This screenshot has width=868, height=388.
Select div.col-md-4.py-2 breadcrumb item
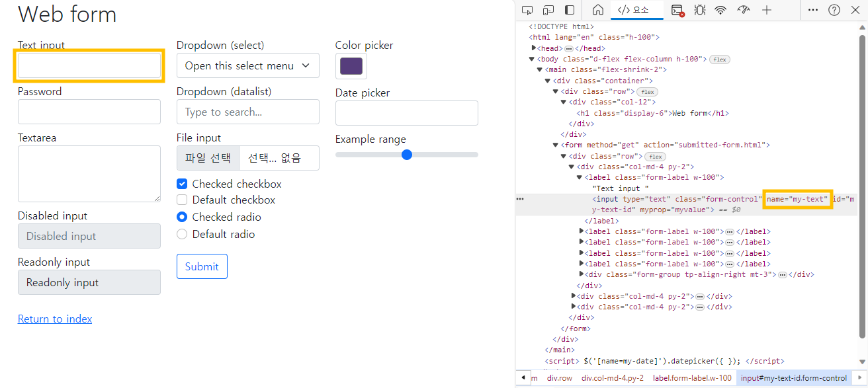[x=613, y=378]
